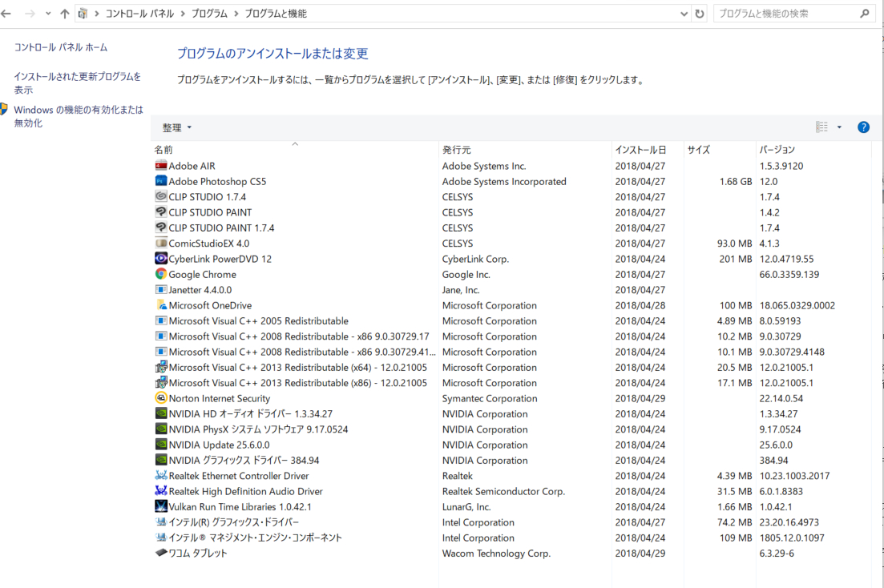The height and width of the screenshot is (588, 884).
Task: Click the Adobe Photoshop CS5 icon
Action: tap(161, 182)
